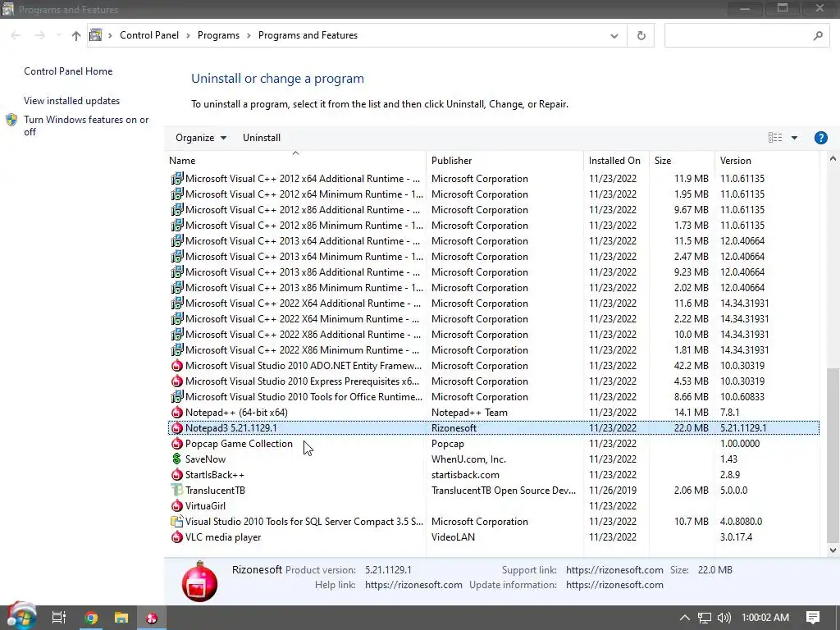
Task: Click the network tray icon
Action: tap(705, 618)
